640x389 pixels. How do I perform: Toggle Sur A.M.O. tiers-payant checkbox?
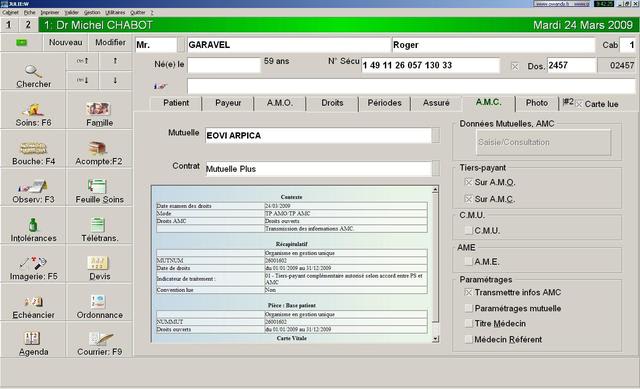coord(469,182)
